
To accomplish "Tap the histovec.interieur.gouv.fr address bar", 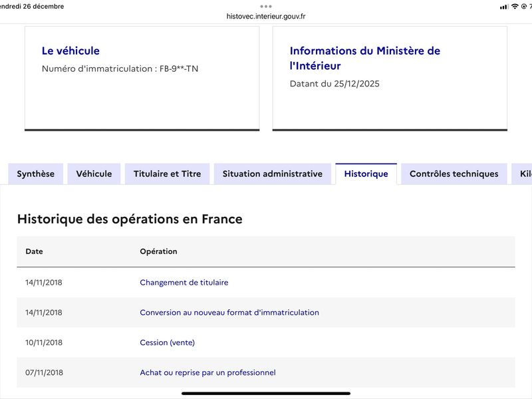I will [266, 16].
